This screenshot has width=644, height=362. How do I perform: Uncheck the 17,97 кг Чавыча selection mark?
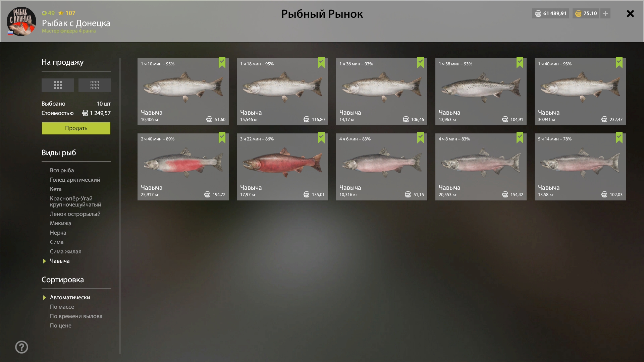[321, 137]
